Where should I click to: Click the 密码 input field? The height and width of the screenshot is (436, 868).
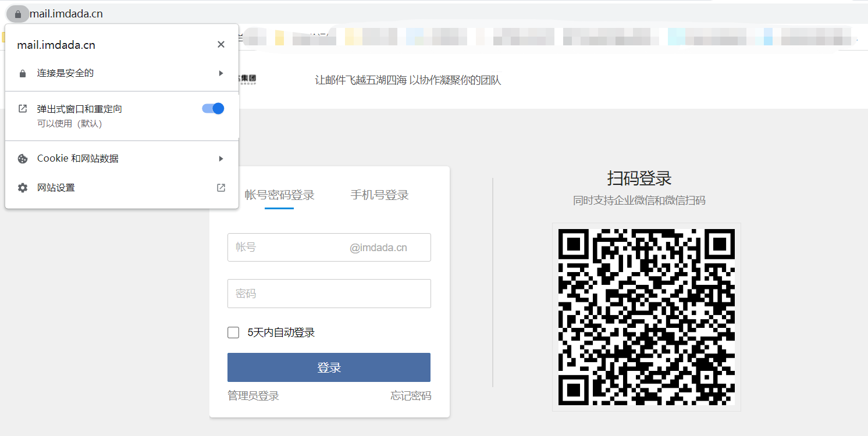click(329, 294)
